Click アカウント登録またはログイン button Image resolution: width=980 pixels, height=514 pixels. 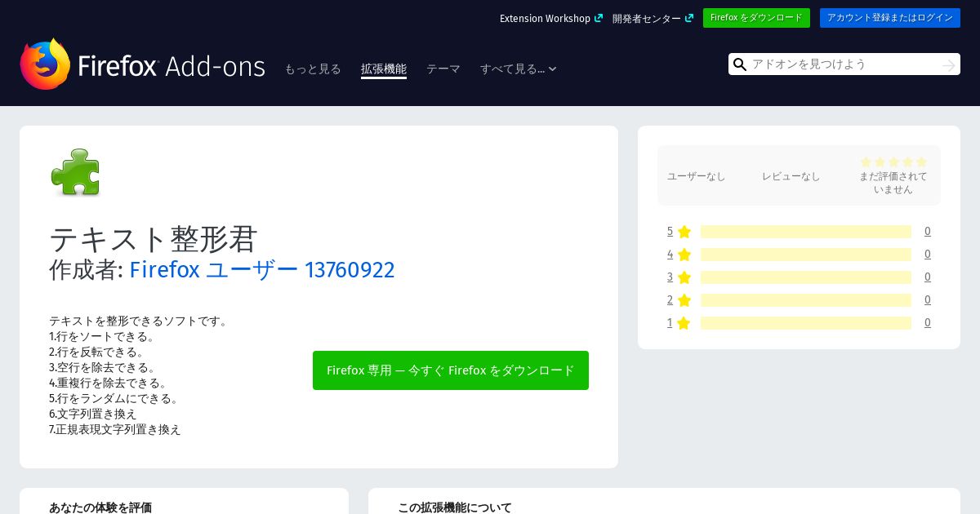click(890, 18)
